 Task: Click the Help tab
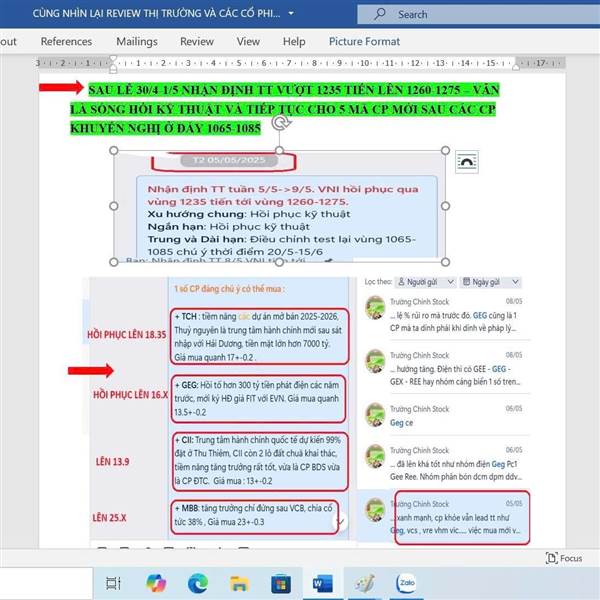pos(294,41)
